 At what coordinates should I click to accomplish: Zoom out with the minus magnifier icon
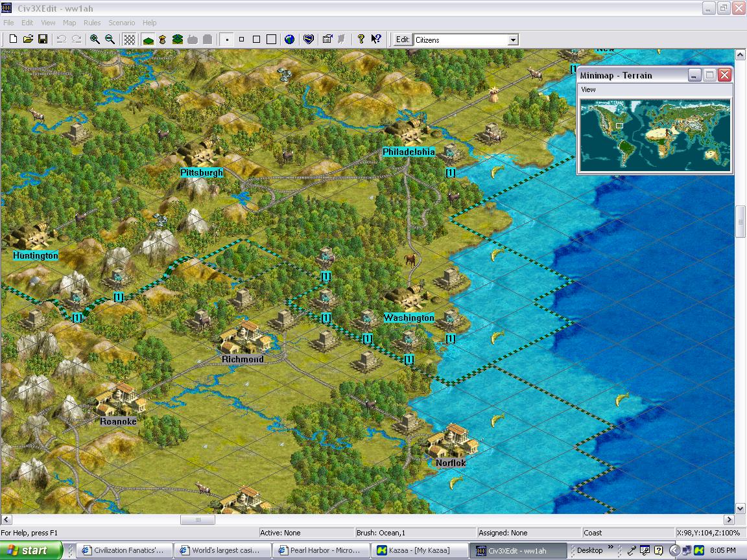pos(110,40)
